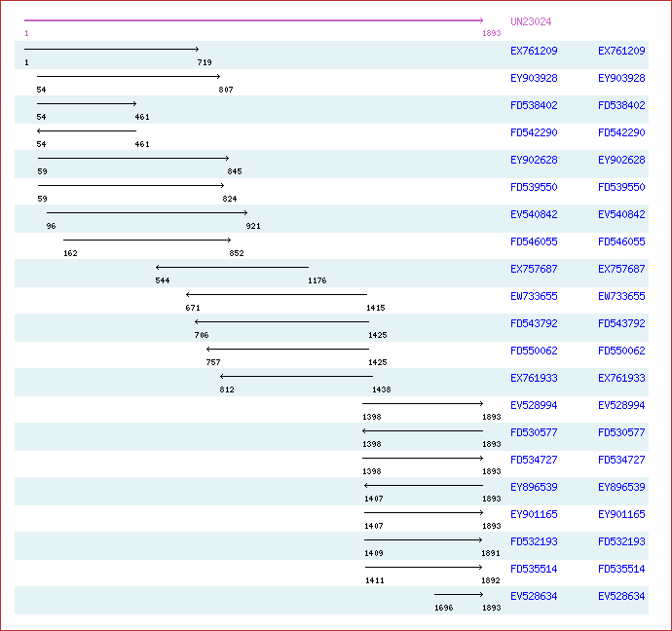Click the FD538402 arrow spanning 54 to 461

[87, 103]
